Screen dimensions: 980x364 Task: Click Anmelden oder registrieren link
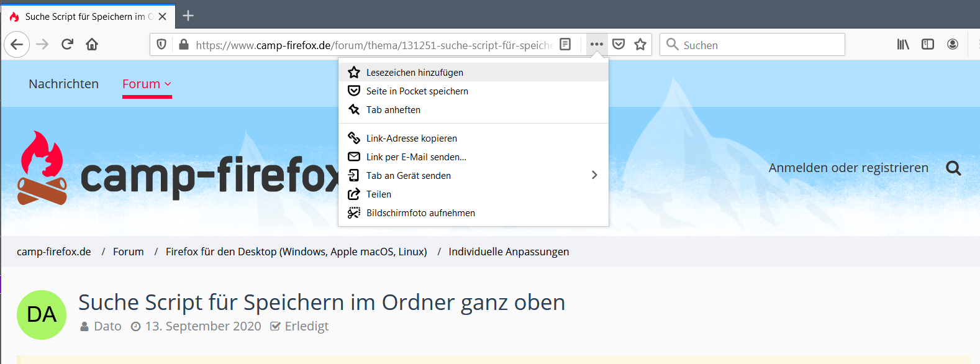coord(848,168)
